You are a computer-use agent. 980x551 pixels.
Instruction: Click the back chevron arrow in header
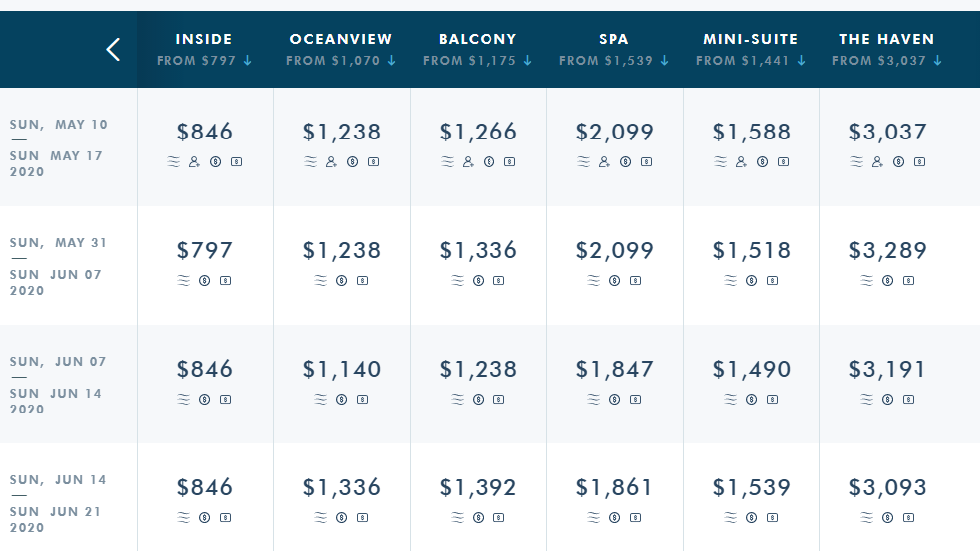tap(113, 49)
